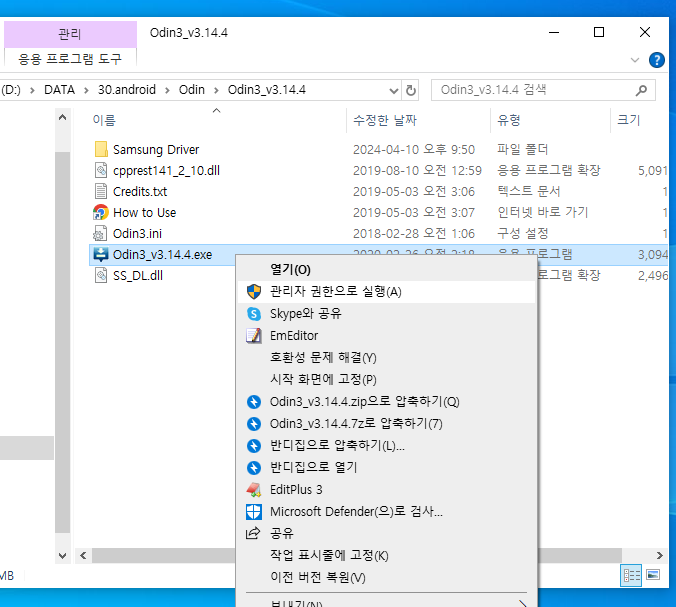The width and height of the screenshot is (676, 607).
Task: Click Bandizip icon beside 반디집으로 압축하기(L)
Action: point(254,445)
